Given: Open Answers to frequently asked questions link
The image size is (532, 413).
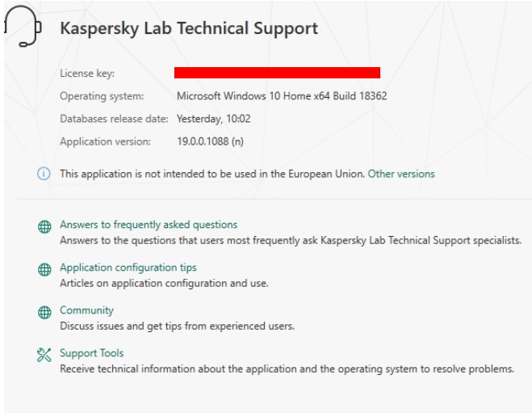Looking at the screenshot, I should pos(149,225).
